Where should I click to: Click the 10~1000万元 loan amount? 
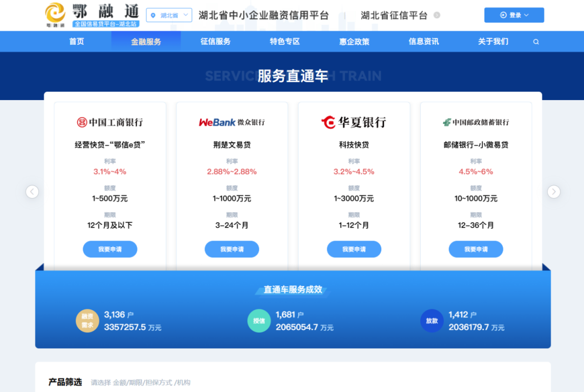[x=476, y=198]
